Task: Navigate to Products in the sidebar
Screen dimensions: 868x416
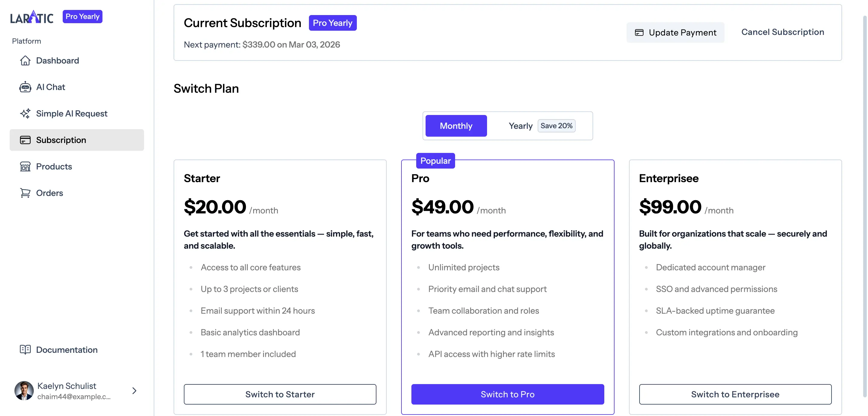Action: [x=54, y=166]
